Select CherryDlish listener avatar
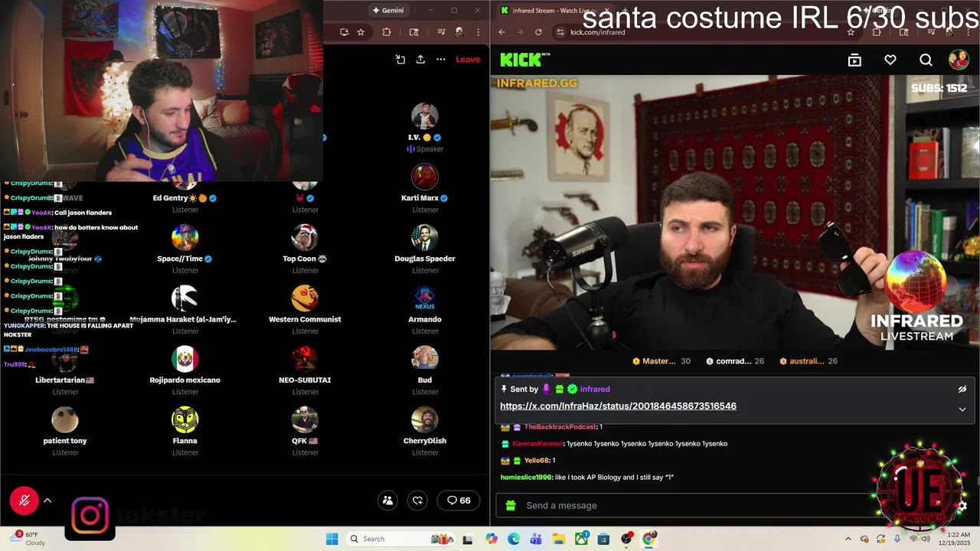 (x=425, y=419)
